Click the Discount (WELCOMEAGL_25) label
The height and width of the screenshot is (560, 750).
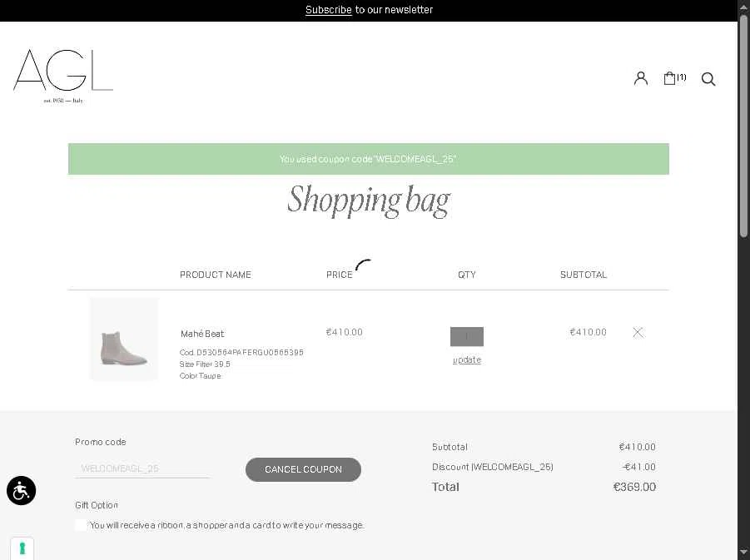coord(493,467)
